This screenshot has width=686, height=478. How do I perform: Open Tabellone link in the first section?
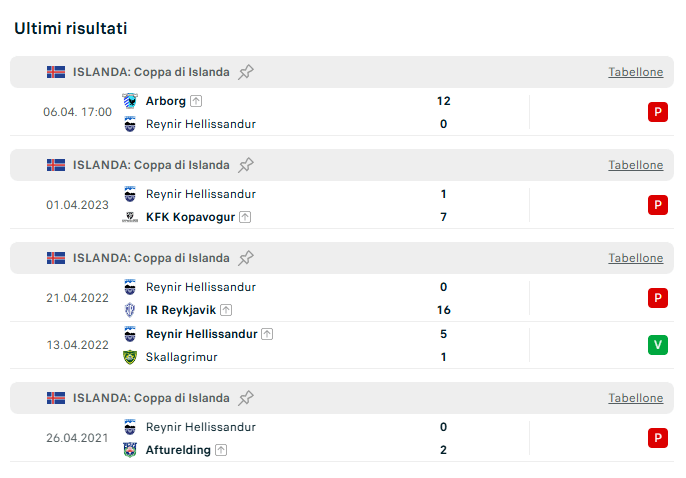click(x=635, y=72)
